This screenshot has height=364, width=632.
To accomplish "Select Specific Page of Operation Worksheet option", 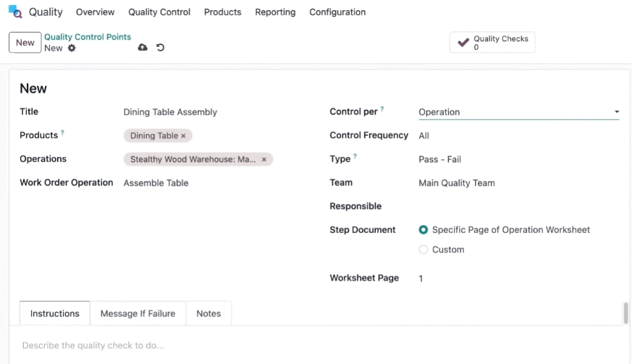I will pyautogui.click(x=424, y=230).
